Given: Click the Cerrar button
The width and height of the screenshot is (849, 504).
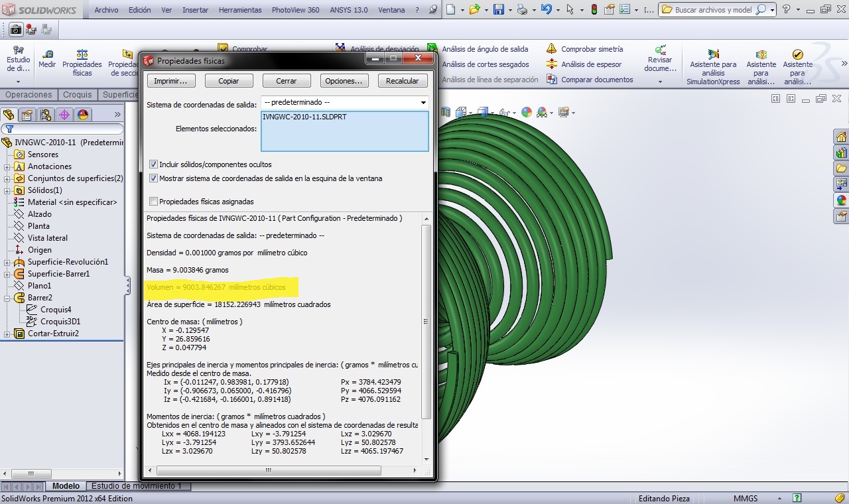Looking at the screenshot, I should (287, 81).
